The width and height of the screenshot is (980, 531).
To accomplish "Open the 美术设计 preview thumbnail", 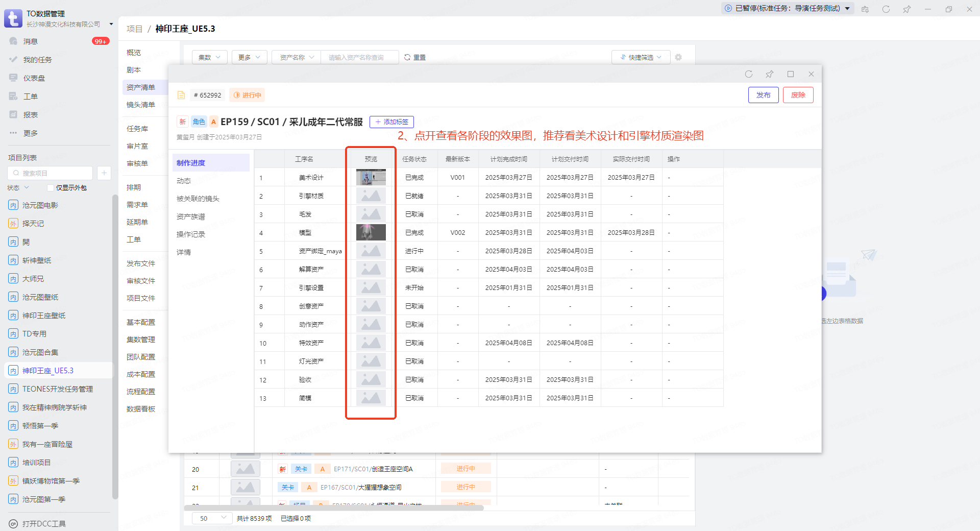I will click(x=371, y=177).
